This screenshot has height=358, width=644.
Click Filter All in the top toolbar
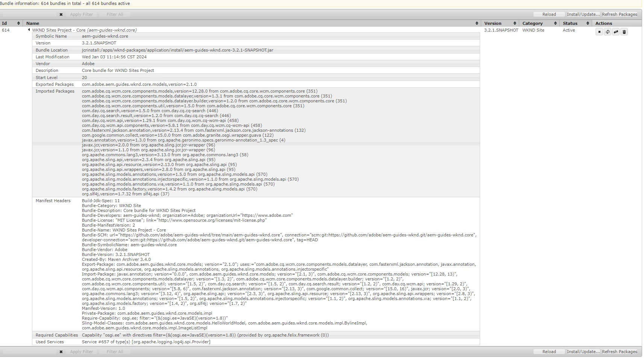(x=115, y=14)
